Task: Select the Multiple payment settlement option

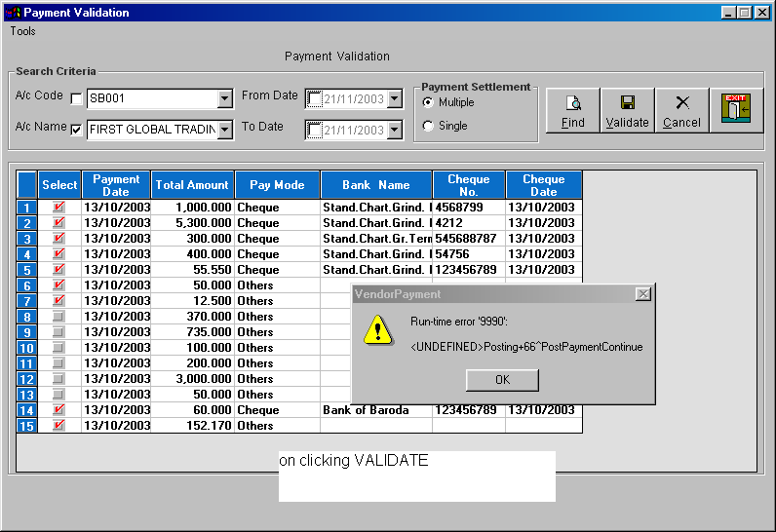Action: [x=428, y=102]
